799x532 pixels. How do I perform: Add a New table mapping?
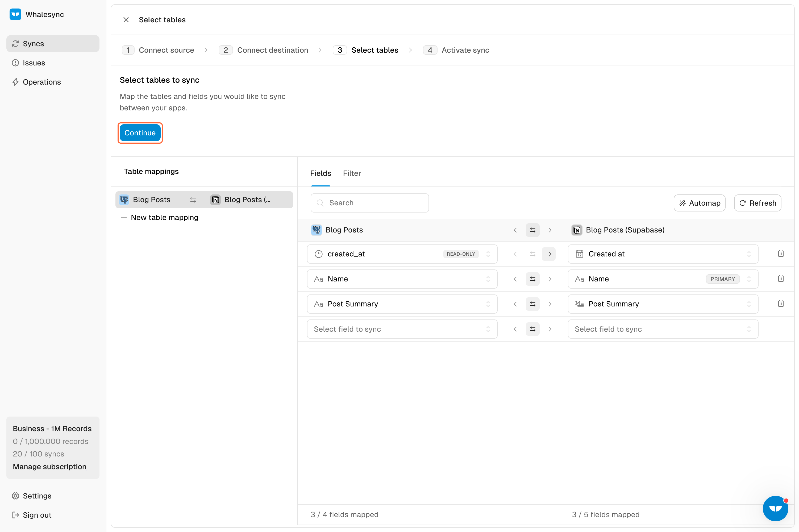point(160,217)
